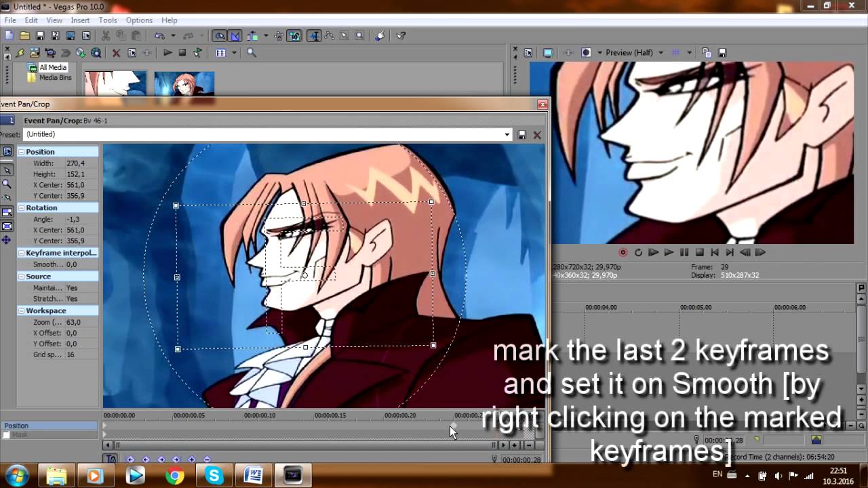Open Chrome from the Windows taskbar

[175, 476]
